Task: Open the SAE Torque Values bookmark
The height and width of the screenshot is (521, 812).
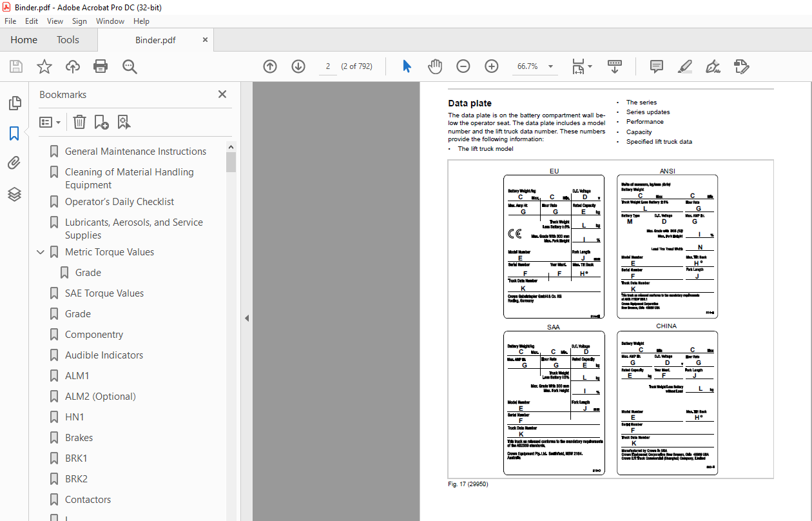Action: (104, 293)
